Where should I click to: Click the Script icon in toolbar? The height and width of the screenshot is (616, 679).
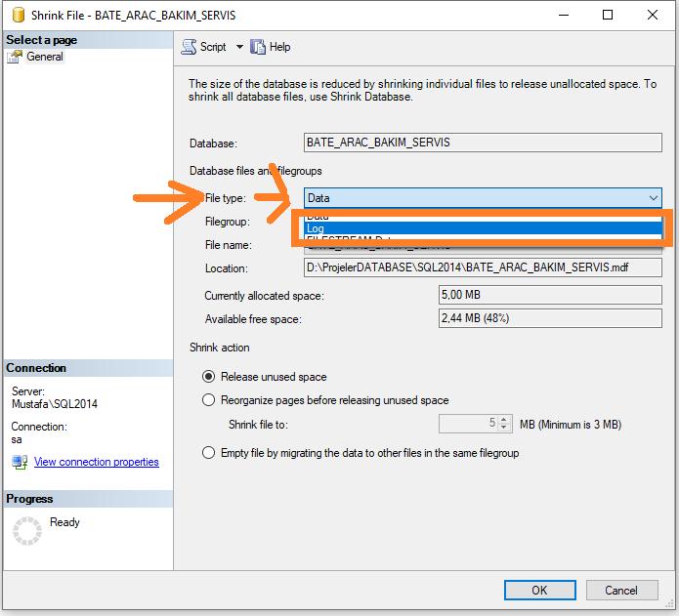[190, 47]
